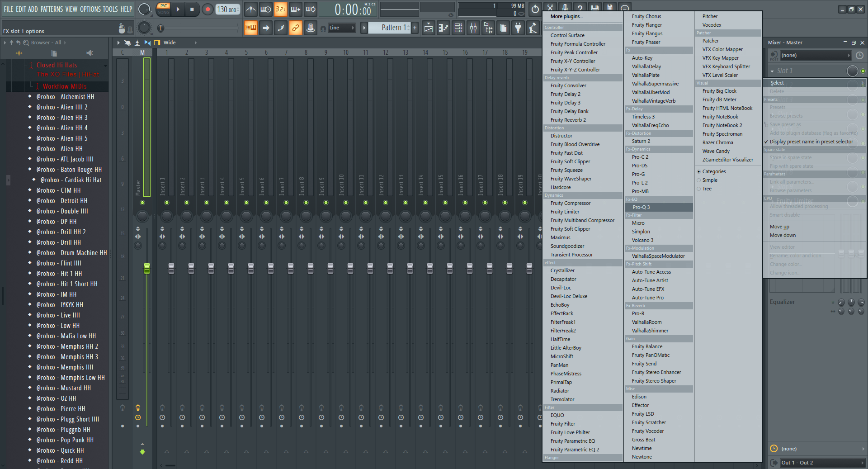The width and height of the screenshot is (868, 469).
Task: Select Patcher plugin entry
Action: (x=710, y=41)
